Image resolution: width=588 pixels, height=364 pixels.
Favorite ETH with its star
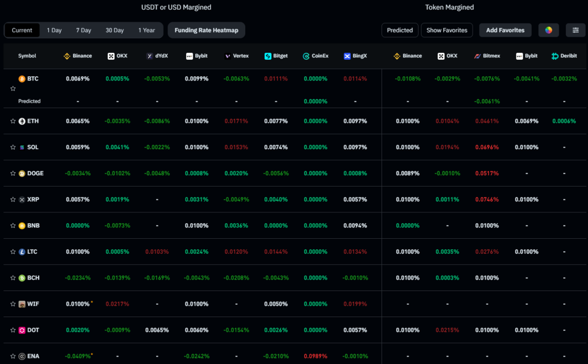13,121
